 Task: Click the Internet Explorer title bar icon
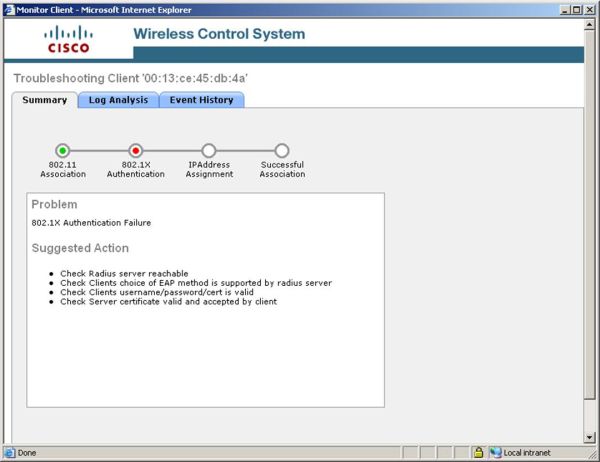click(x=9, y=10)
